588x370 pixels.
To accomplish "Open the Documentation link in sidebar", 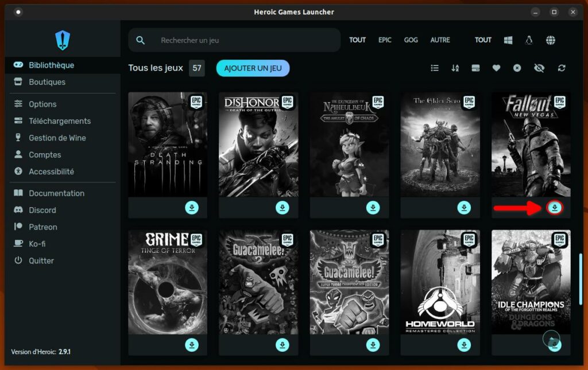I will click(x=56, y=193).
